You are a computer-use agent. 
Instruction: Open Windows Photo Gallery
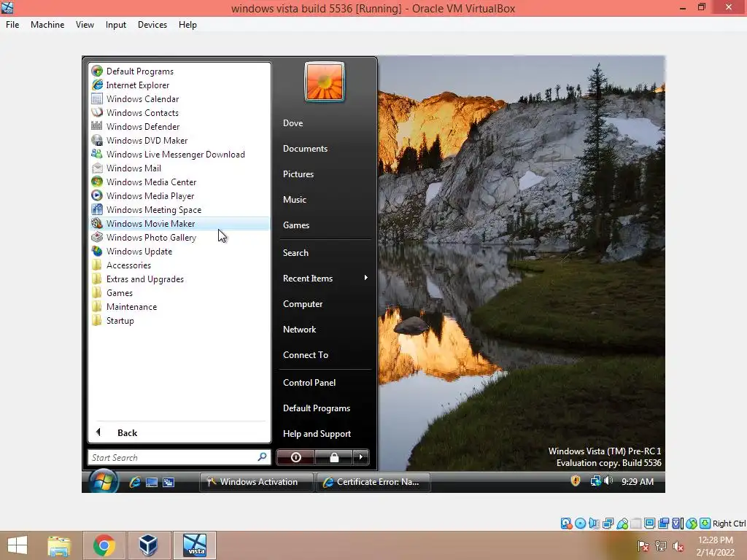pos(179,237)
